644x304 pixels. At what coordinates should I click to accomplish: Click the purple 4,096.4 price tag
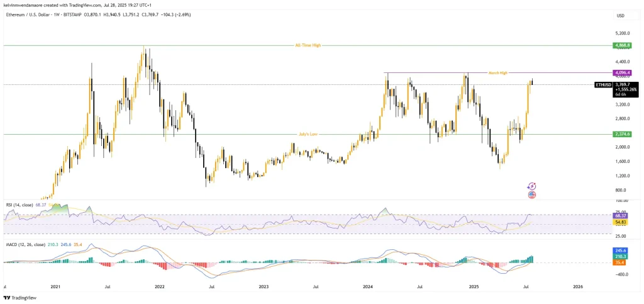pos(622,73)
